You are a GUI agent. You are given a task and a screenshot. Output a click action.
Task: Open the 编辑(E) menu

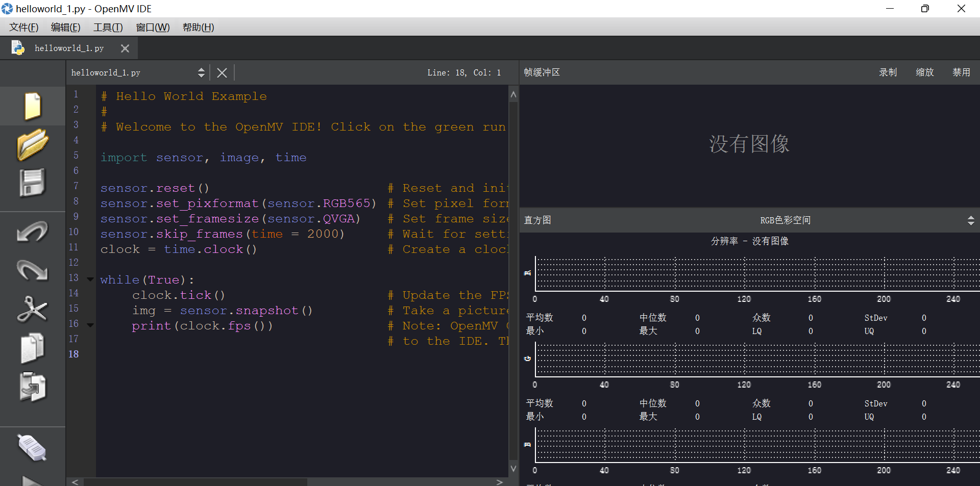coord(66,27)
